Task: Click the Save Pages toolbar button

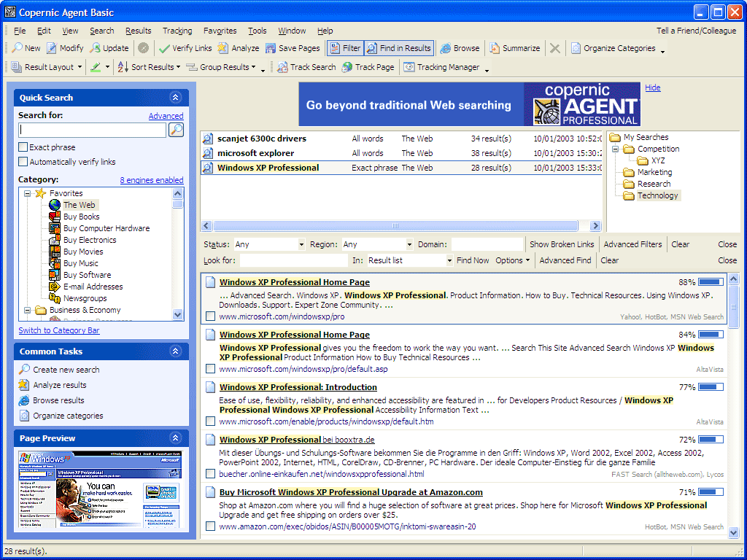Action: click(x=293, y=48)
